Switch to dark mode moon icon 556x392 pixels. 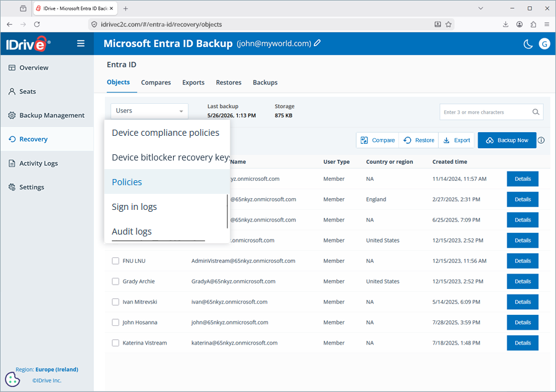pos(528,44)
